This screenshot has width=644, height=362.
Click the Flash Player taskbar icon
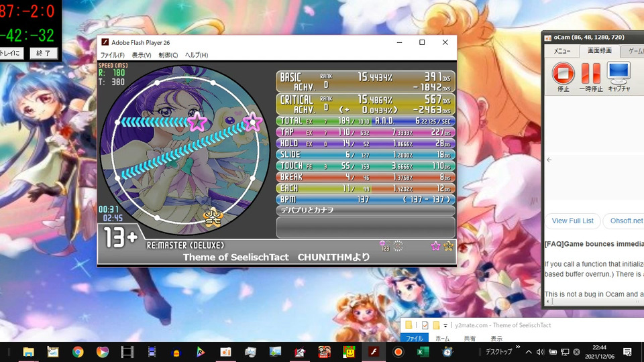click(374, 352)
